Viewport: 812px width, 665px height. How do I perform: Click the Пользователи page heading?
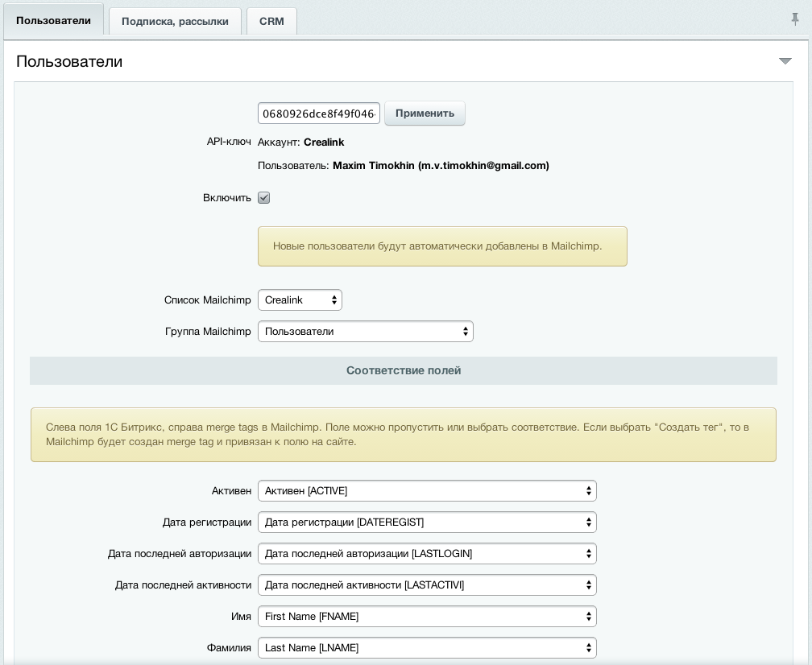point(68,61)
